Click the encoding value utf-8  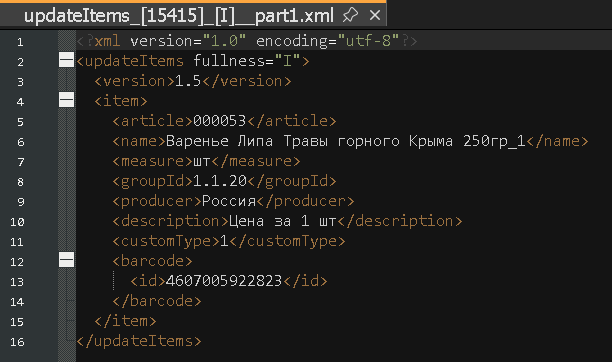368,41
